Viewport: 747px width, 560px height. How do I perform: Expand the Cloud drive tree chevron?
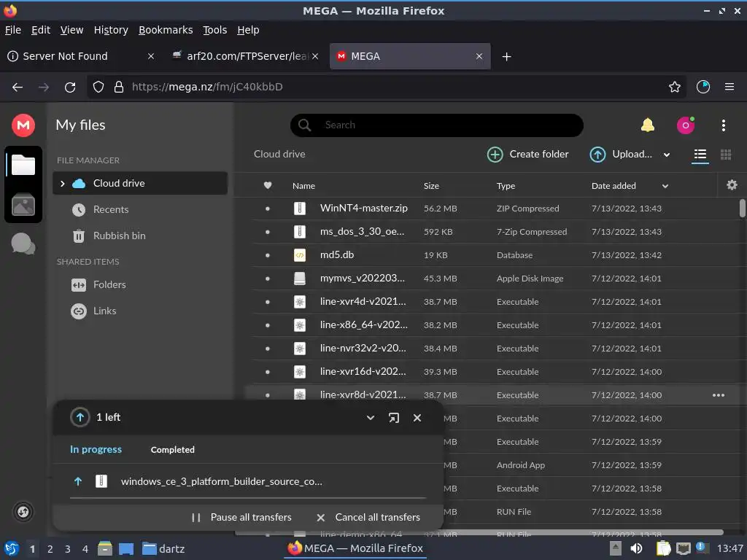tap(63, 183)
